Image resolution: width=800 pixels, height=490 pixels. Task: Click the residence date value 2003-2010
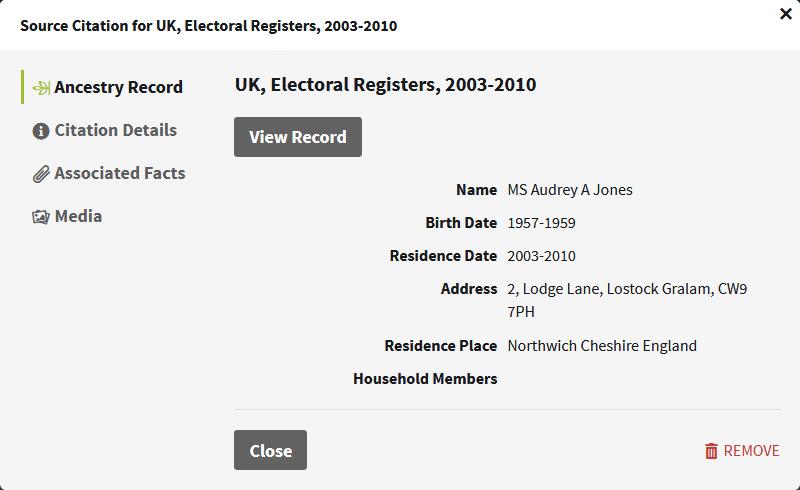(541, 256)
